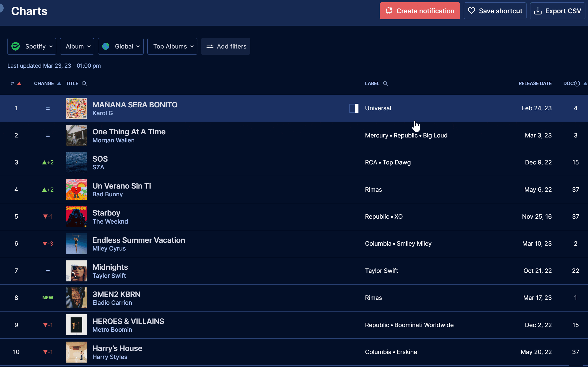This screenshot has height=367, width=588.
Task: Click the DOC info icon
Action: point(577,84)
